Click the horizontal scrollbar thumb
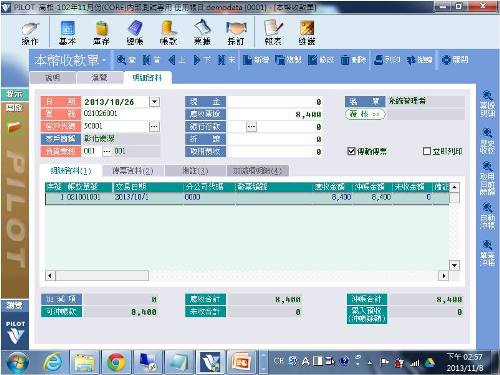Image resolution: width=500 pixels, height=375 pixels. (102, 276)
